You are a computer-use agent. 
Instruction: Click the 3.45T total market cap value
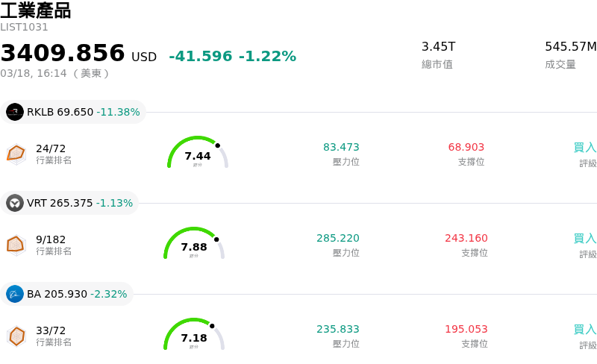438,47
